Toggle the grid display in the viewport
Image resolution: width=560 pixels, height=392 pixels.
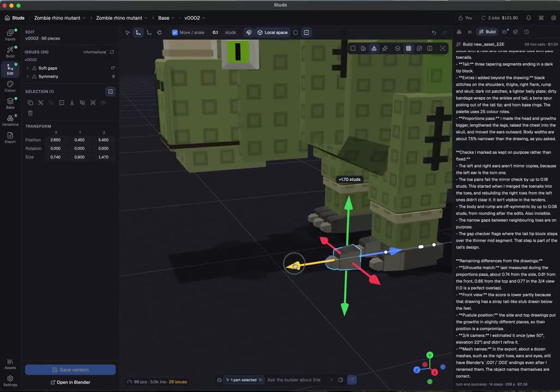[x=409, y=48]
